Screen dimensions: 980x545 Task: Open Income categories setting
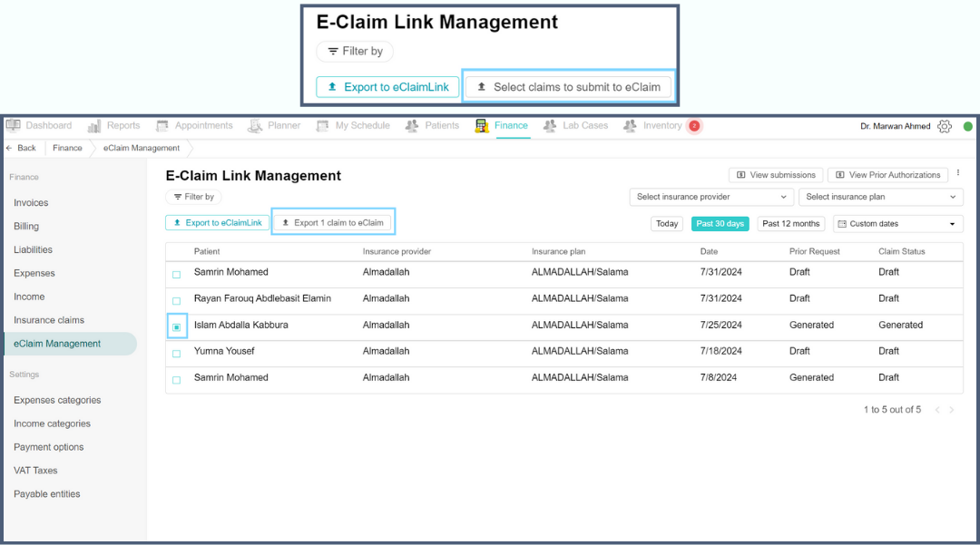(x=52, y=423)
